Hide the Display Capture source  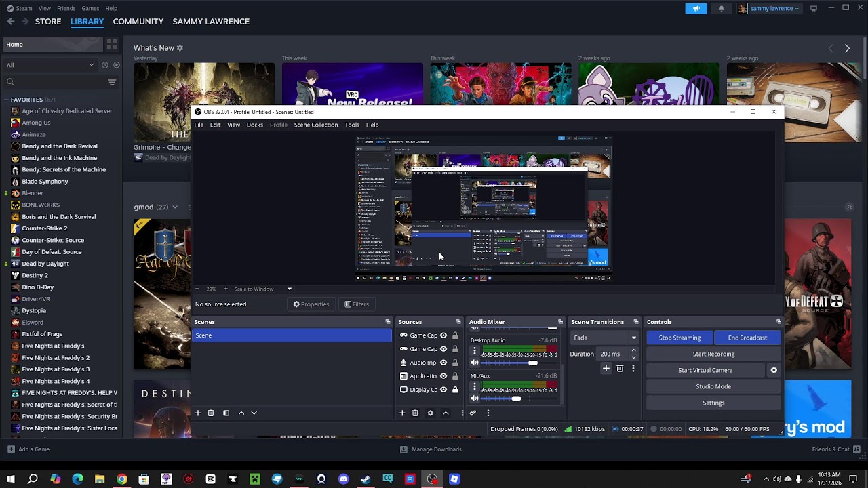(443, 390)
